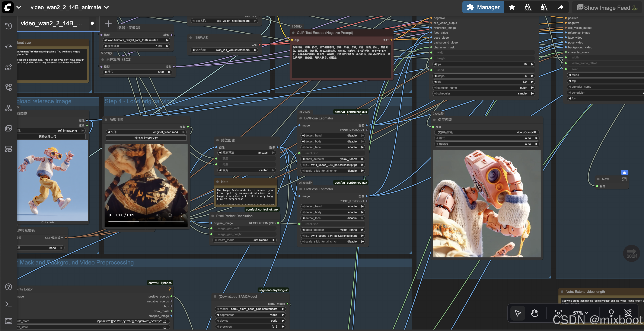The width and height of the screenshot is (644, 331).
Task: Switch to the video_wan2_2_14B workflow tab
Action: click(x=51, y=23)
